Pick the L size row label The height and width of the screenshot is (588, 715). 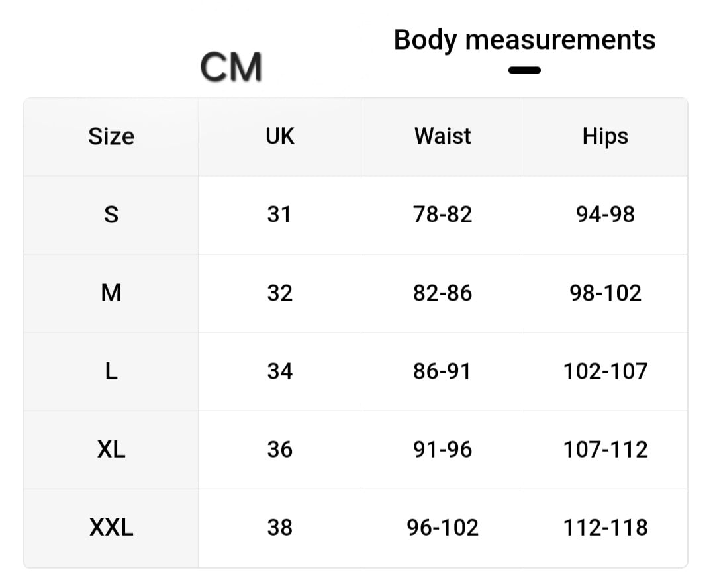click(111, 371)
